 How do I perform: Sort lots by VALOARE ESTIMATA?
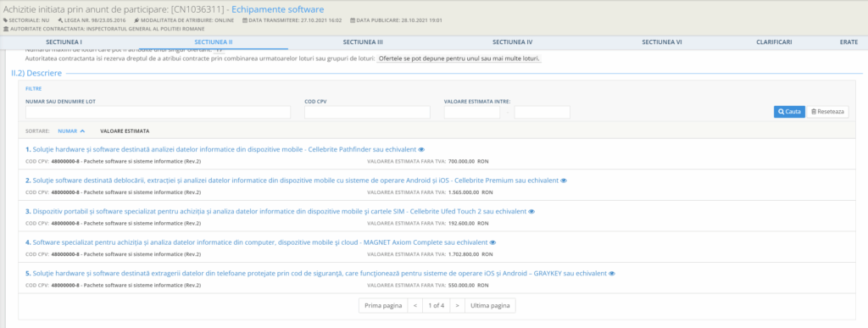pos(125,131)
